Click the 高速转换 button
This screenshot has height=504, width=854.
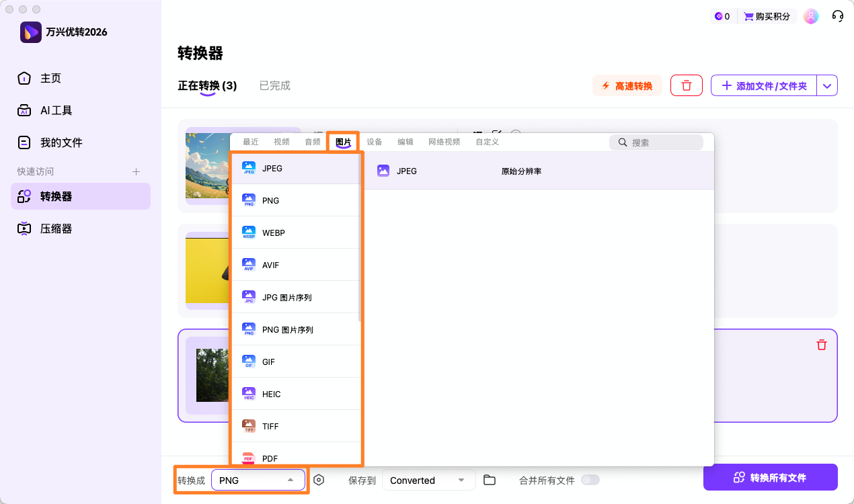tap(627, 85)
